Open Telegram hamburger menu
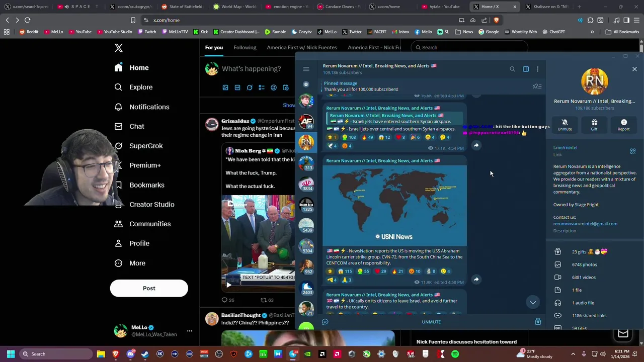 click(x=306, y=69)
